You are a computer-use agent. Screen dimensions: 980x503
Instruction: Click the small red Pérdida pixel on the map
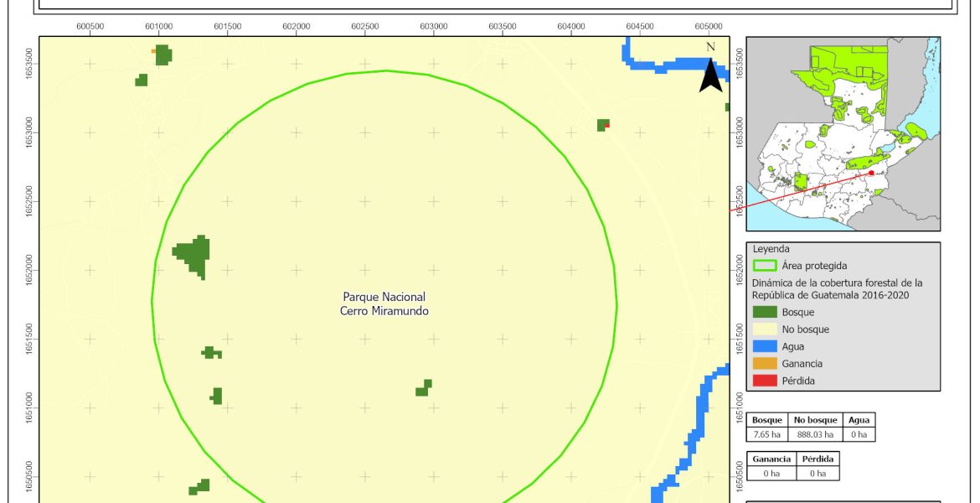[x=607, y=125]
